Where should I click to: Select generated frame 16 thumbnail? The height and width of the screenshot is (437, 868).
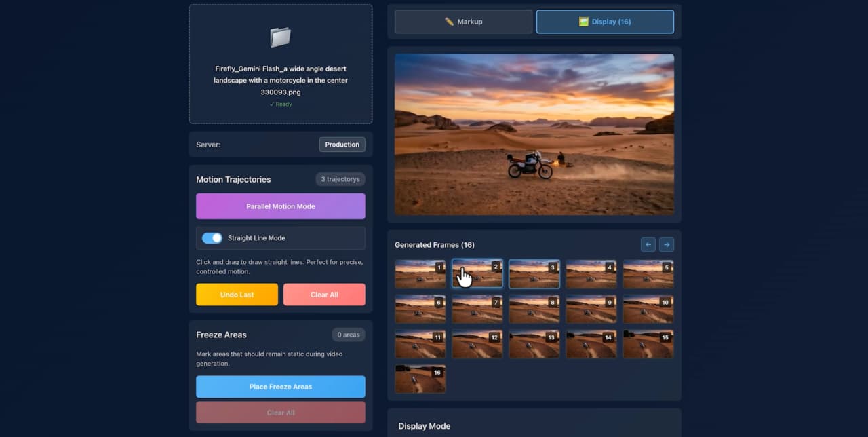[420, 379]
